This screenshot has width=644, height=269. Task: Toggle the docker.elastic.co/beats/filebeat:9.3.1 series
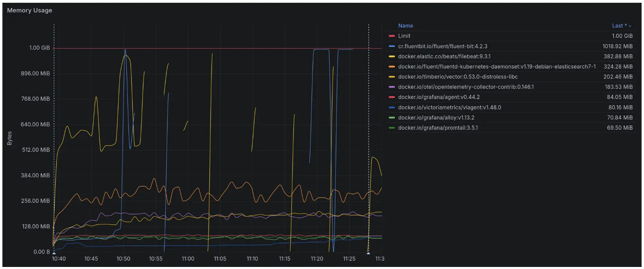click(444, 56)
